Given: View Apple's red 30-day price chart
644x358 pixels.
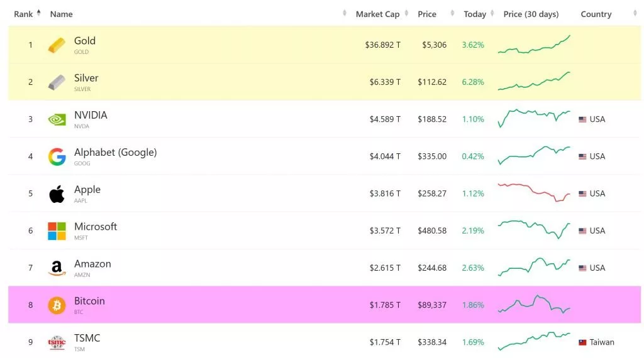Looking at the screenshot, I should pos(534,192).
